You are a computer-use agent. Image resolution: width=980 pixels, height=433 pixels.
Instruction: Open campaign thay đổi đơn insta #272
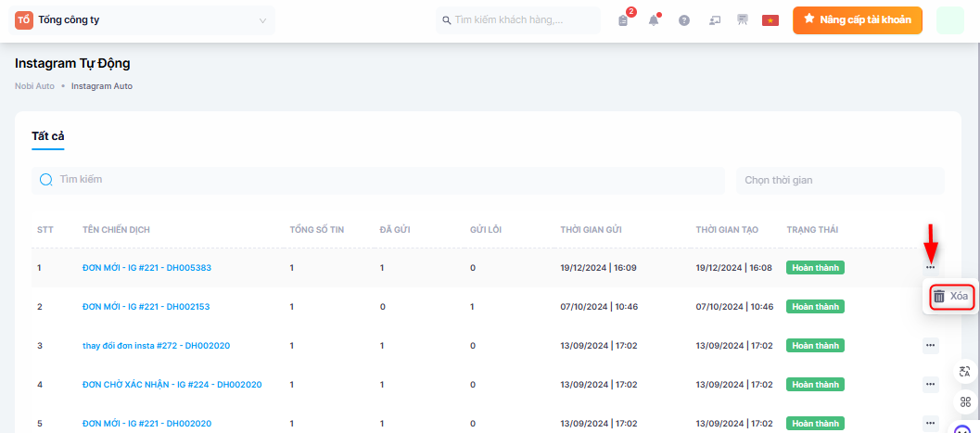click(156, 346)
